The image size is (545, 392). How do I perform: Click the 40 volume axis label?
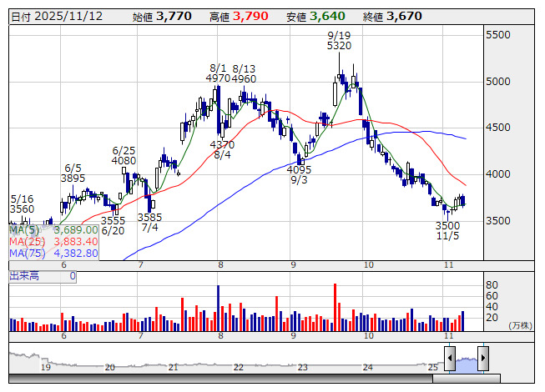click(x=492, y=307)
